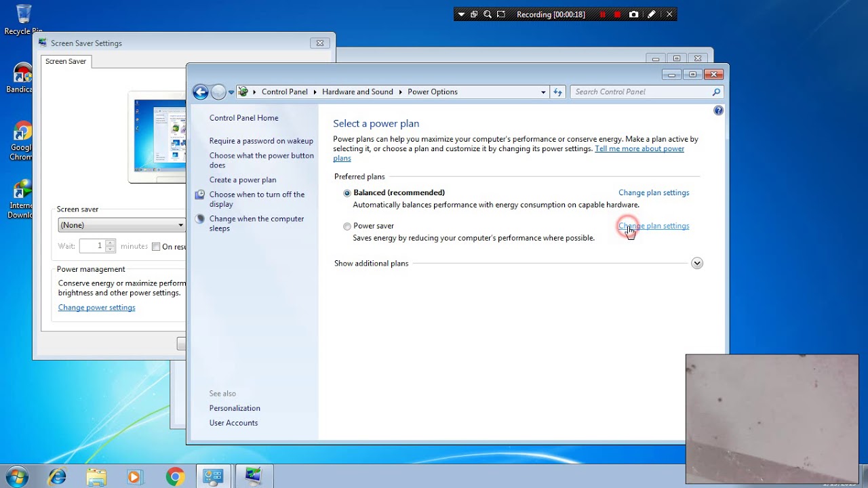Open Windows Media Player on taskbar
This screenshot has width=868, height=488.
click(x=135, y=476)
